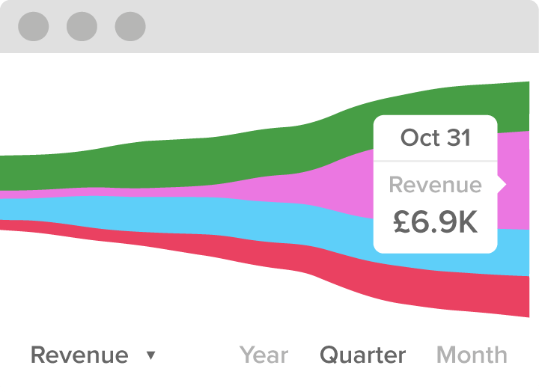This screenshot has height=392, width=539.
Task: Switch to Year view
Action: click(264, 355)
